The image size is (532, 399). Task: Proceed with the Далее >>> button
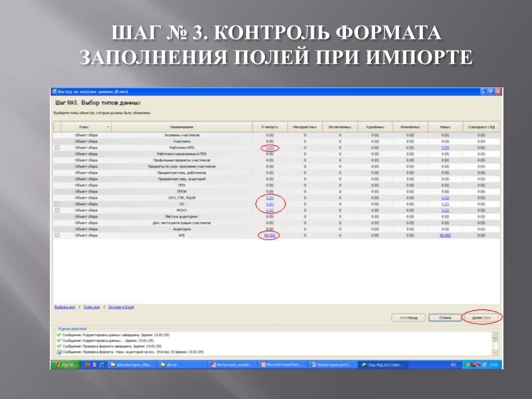(481, 318)
